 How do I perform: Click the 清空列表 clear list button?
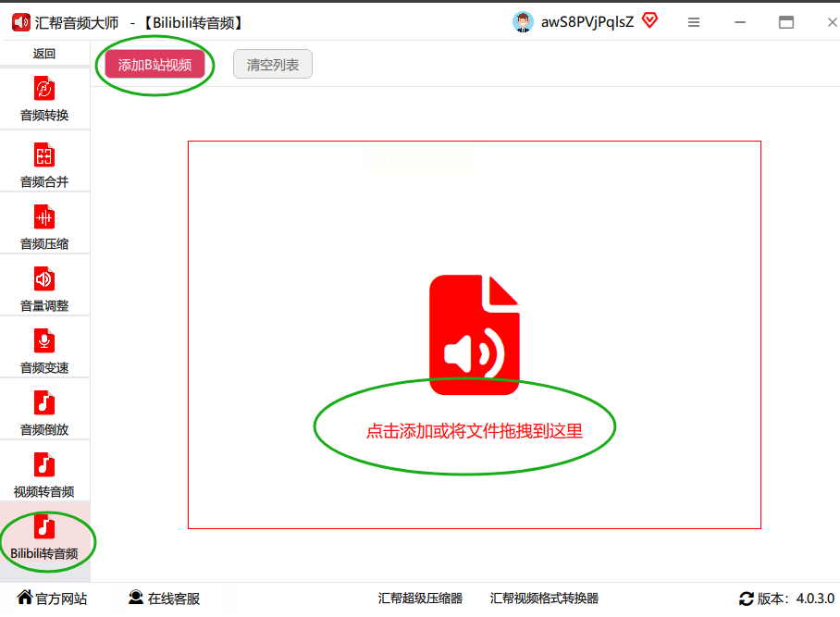(x=273, y=65)
